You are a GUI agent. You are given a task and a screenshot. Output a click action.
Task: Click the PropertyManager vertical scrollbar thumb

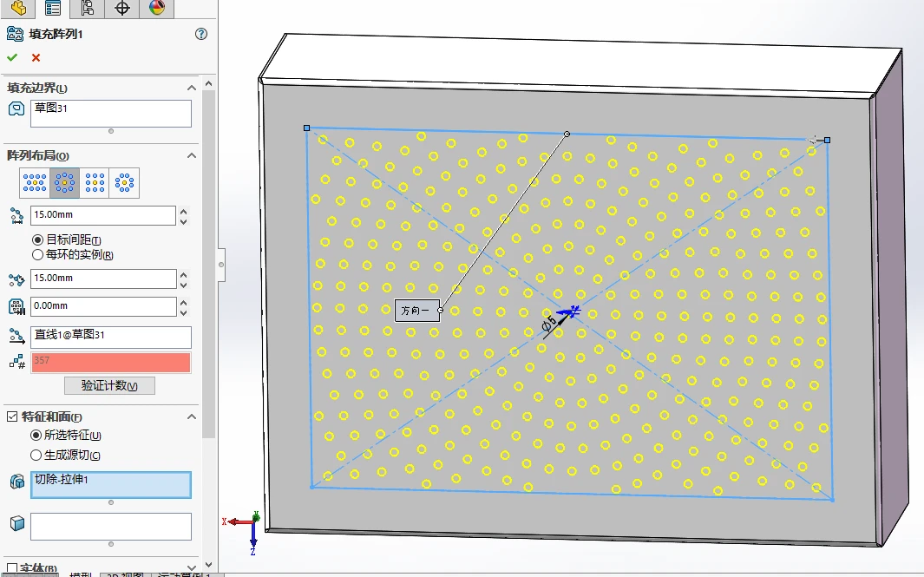(208, 262)
